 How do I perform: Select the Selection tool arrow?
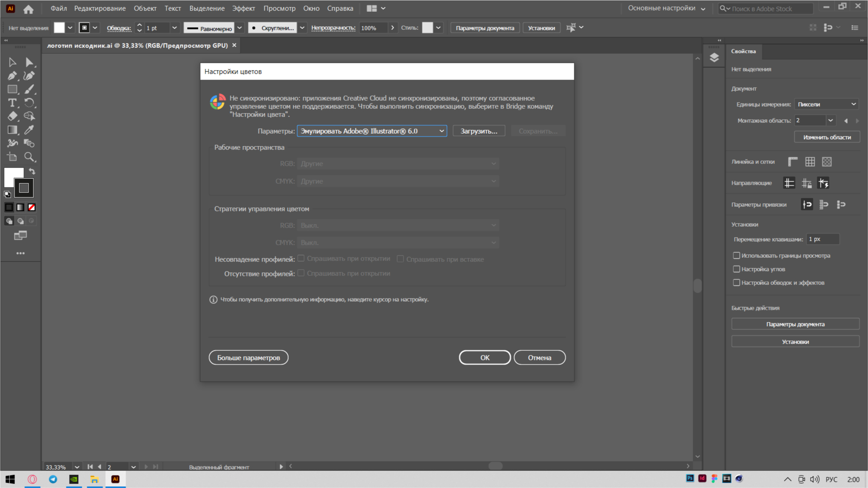coord(12,62)
